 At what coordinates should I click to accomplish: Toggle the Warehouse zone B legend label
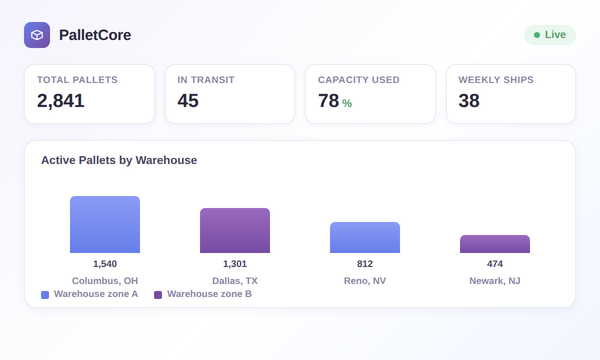click(x=209, y=294)
